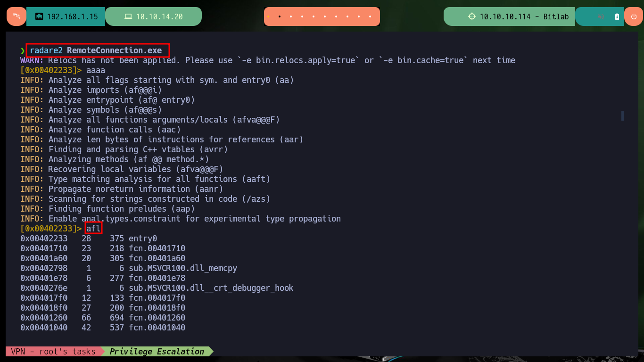
Task: Click the WARN: Relocs has not been applied line
Action: click(x=268, y=60)
